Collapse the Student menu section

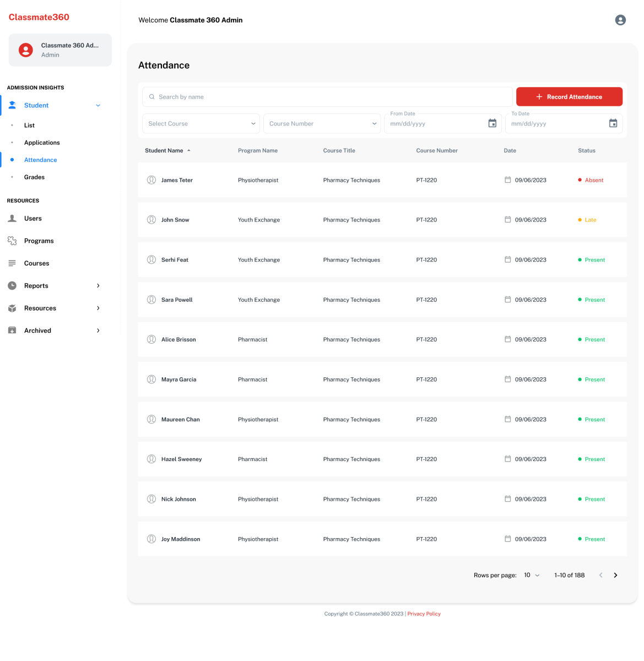(x=98, y=105)
